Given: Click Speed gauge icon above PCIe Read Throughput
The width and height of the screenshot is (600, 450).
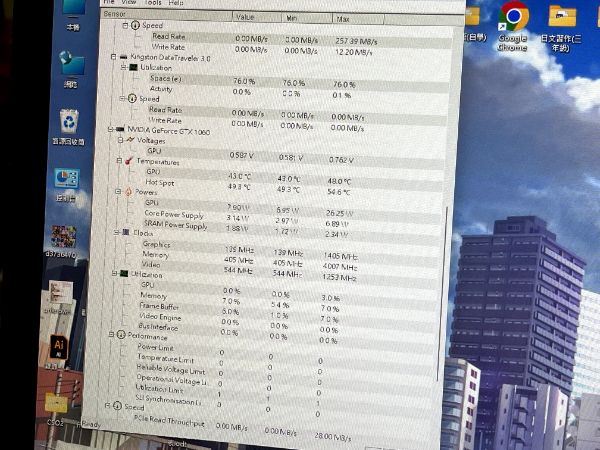Looking at the screenshot, I should [118, 406].
